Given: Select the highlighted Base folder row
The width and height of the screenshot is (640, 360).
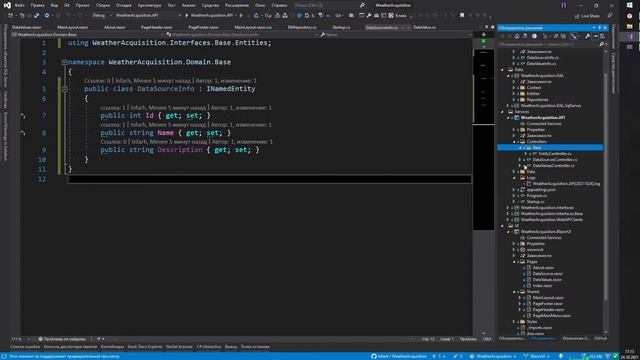Looking at the screenshot, I should [550, 148].
